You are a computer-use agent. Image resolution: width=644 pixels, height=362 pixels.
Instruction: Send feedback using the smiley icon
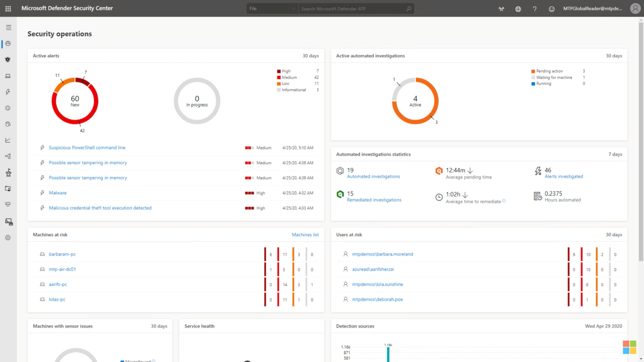click(551, 8)
